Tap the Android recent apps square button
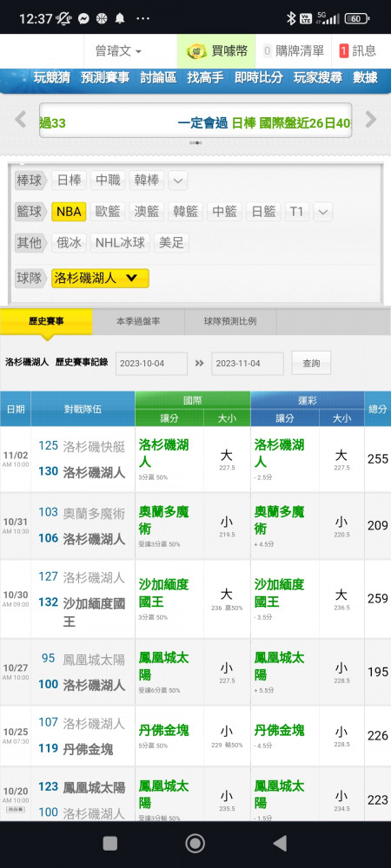The height and width of the screenshot is (868, 391). [x=110, y=843]
